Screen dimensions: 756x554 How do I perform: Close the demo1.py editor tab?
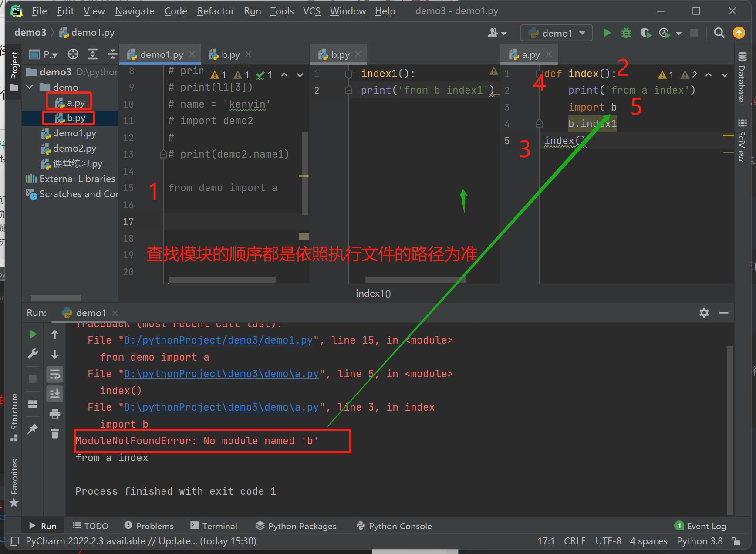point(192,54)
